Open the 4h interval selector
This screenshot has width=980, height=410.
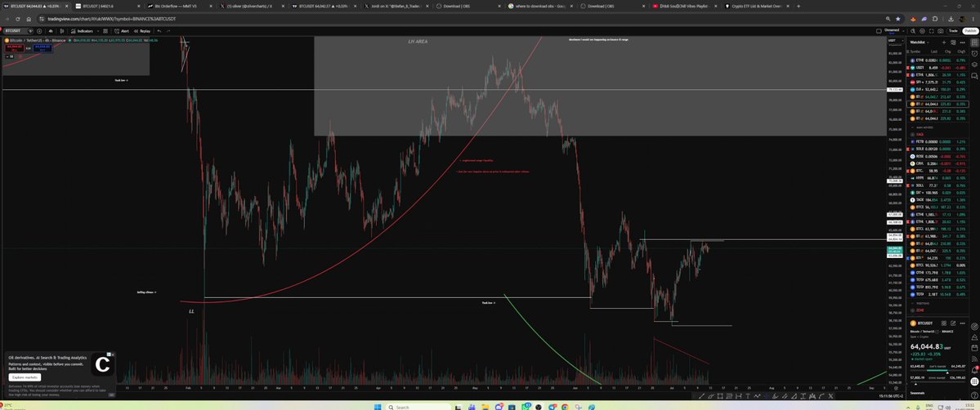tap(51, 30)
